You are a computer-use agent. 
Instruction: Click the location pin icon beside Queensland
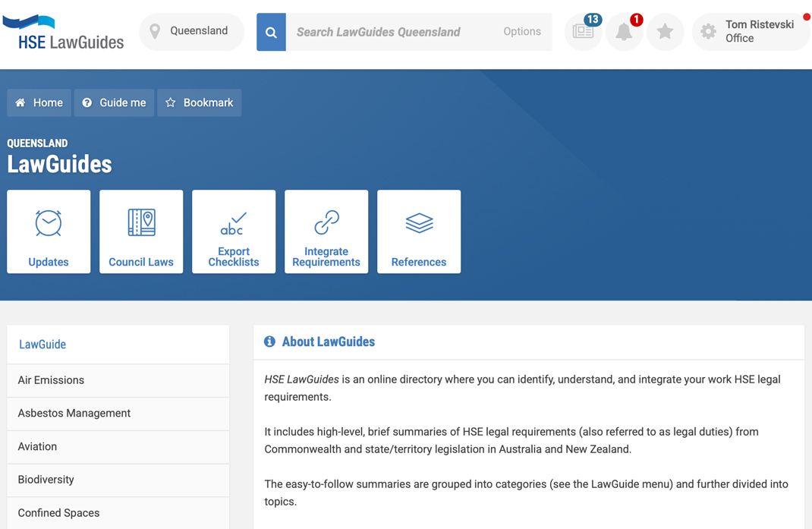pos(154,32)
